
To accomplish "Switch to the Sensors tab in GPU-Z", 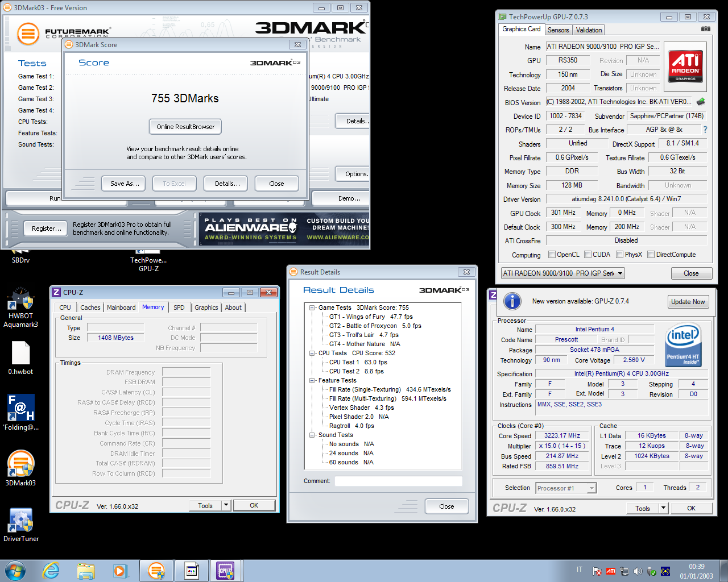I will click(559, 30).
